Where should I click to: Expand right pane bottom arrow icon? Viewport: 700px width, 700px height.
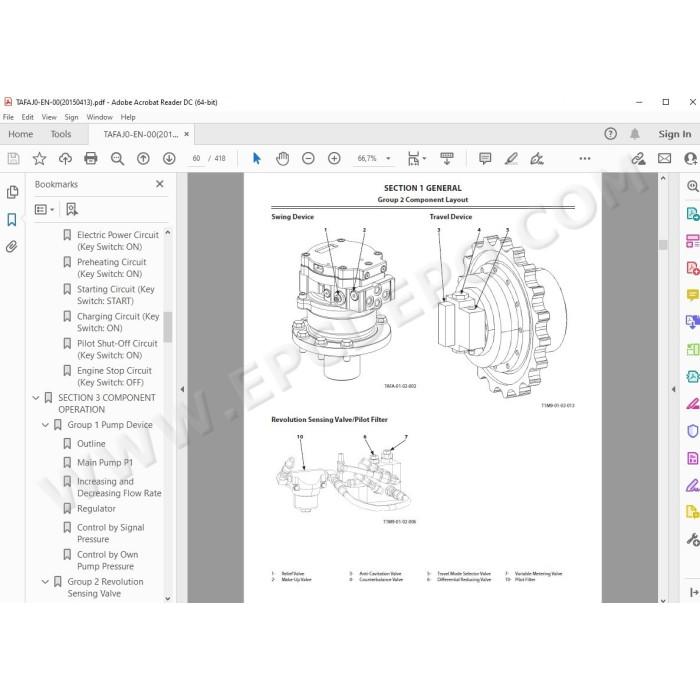[694, 592]
